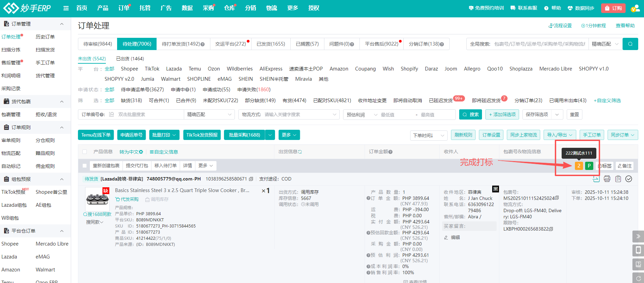The height and width of the screenshot is (283, 644).
Task: Click the global search magnifier button
Action: [x=630, y=44]
